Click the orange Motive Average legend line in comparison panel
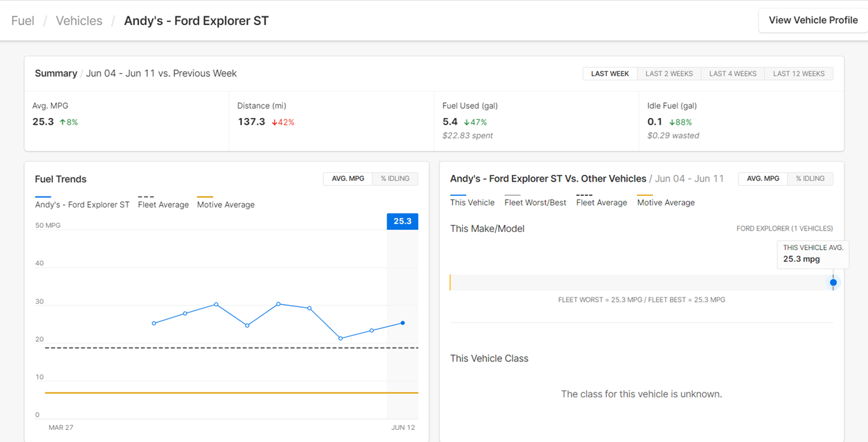 pyautogui.click(x=645, y=195)
